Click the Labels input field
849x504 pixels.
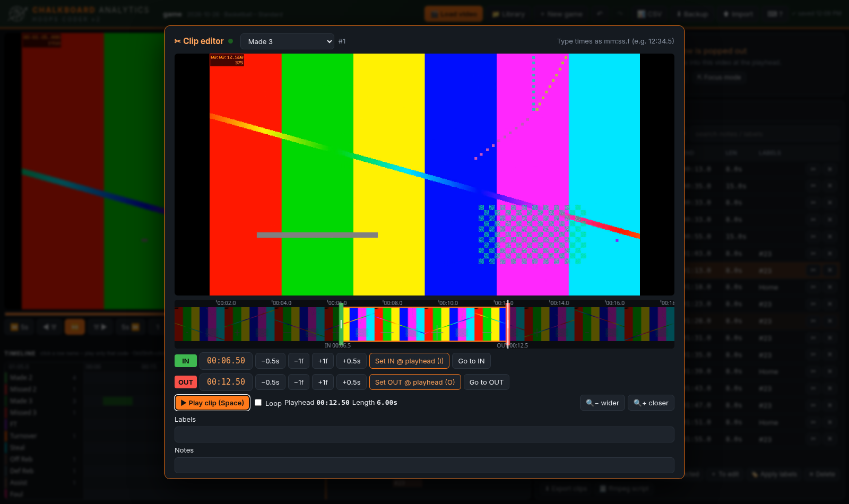click(x=424, y=435)
